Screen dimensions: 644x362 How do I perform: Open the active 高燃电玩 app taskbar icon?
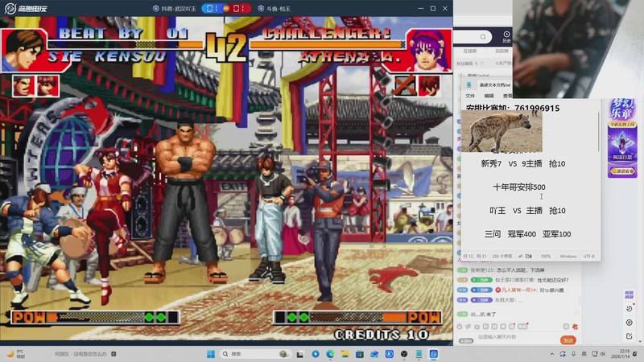[x=434, y=354]
